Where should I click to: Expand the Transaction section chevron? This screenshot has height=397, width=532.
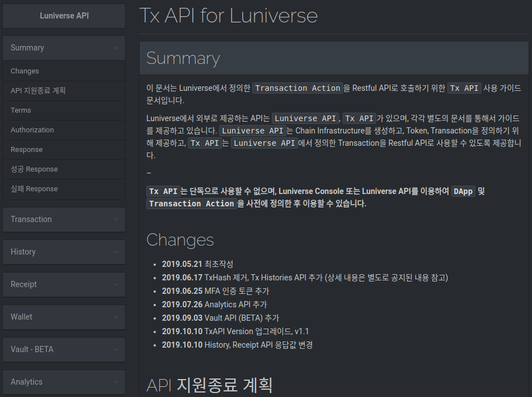pyautogui.click(x=115, y=220)
